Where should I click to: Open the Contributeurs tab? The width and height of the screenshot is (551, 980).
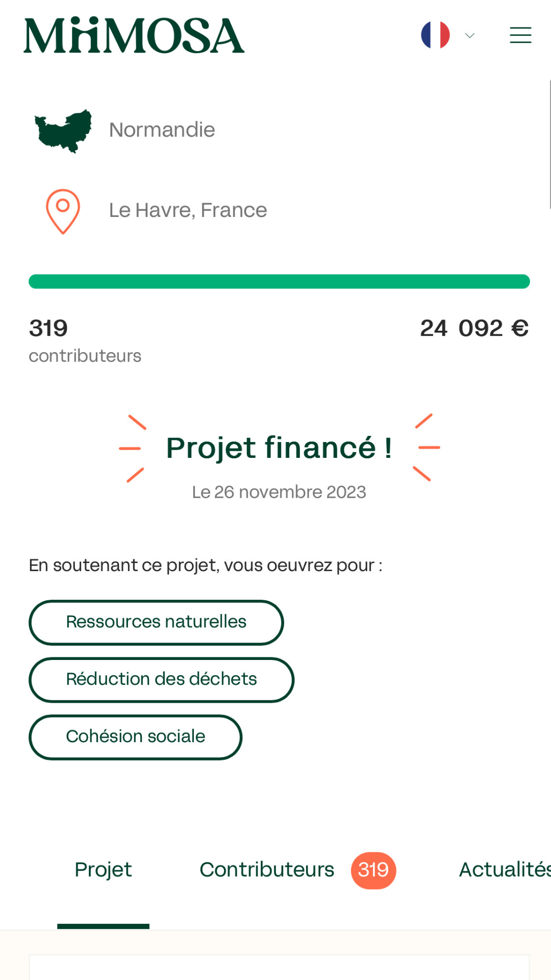point(267,870)
